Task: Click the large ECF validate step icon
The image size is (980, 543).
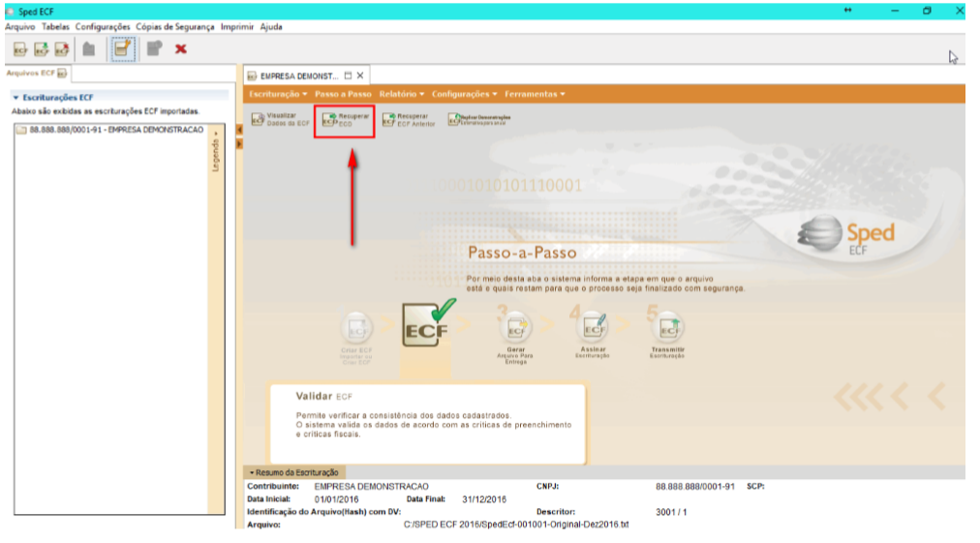Action: click(428, 323)
